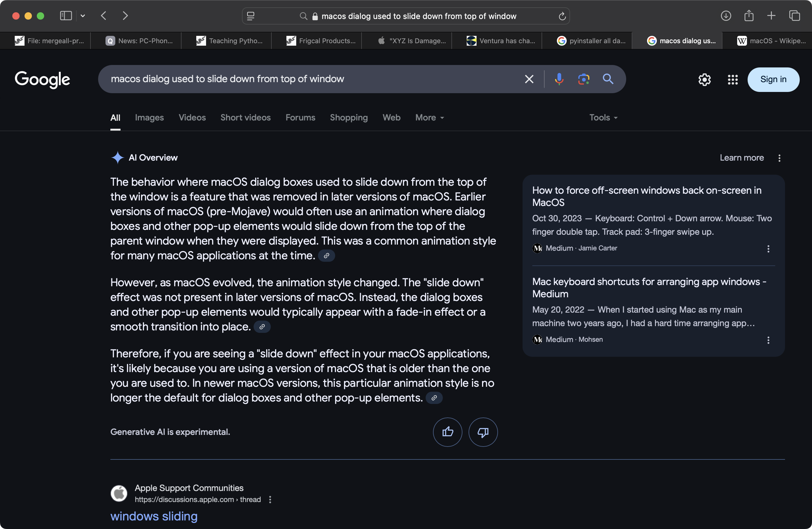Expand the Tools dropdown
This screenshot has width=812, height=529.
tap(603, 118)
